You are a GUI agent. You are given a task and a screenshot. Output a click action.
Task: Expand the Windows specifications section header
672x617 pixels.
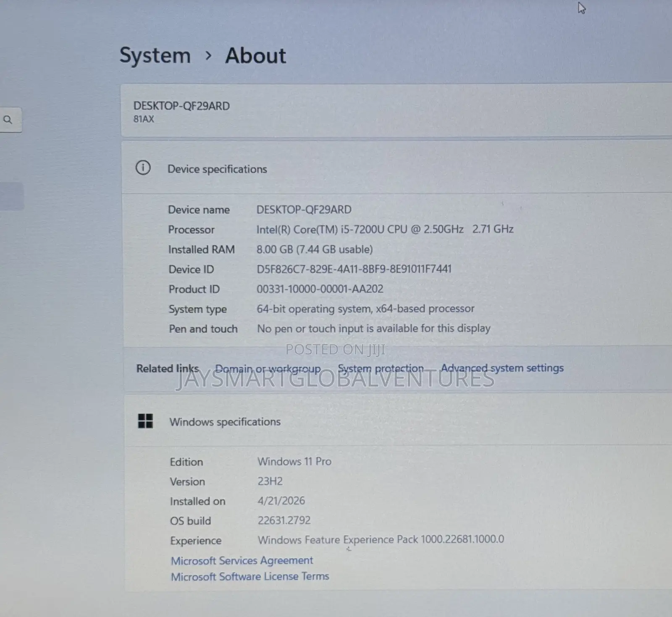pos(398,421)
